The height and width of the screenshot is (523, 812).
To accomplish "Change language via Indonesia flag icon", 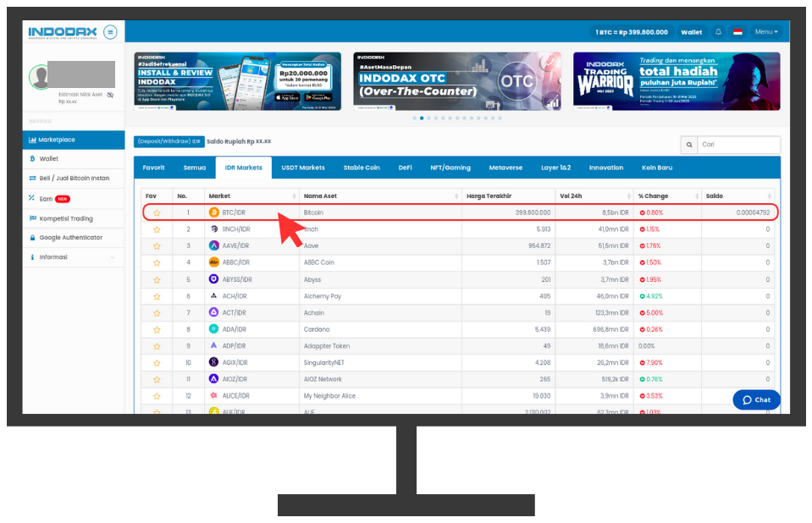I will click(738, 32).
